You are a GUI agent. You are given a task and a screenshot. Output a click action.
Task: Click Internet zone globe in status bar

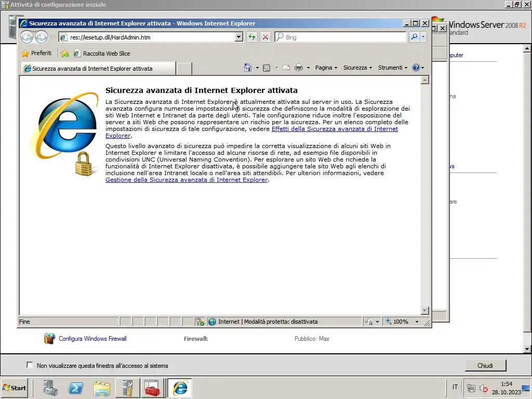pos(212,322)
